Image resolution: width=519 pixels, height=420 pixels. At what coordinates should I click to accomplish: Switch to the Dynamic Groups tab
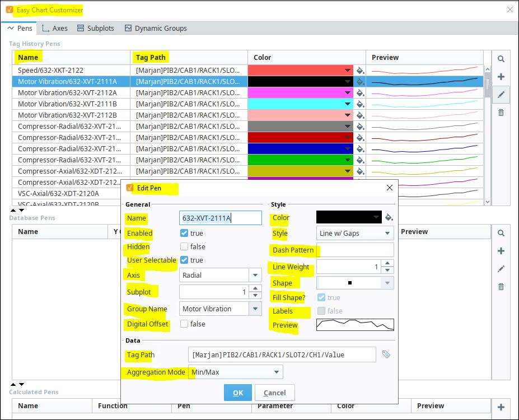(x=156, y=28)
